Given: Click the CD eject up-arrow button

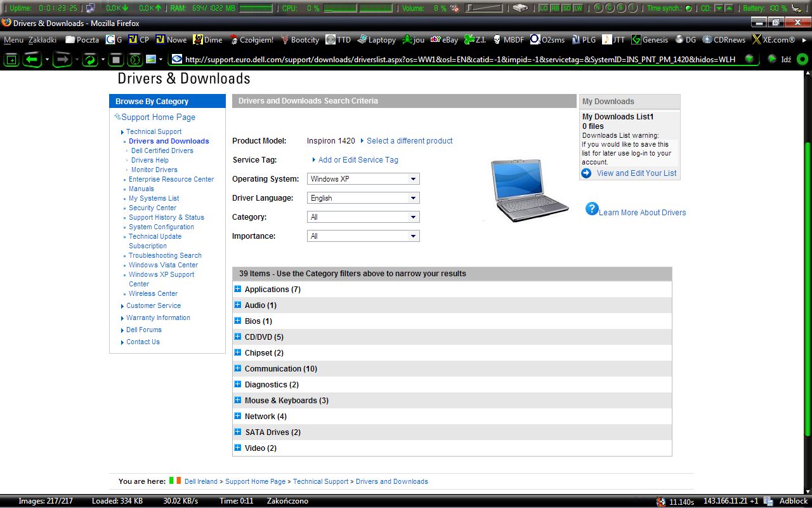Looking at the screenshot, I should pyautogui.click(x=729, y=8).
